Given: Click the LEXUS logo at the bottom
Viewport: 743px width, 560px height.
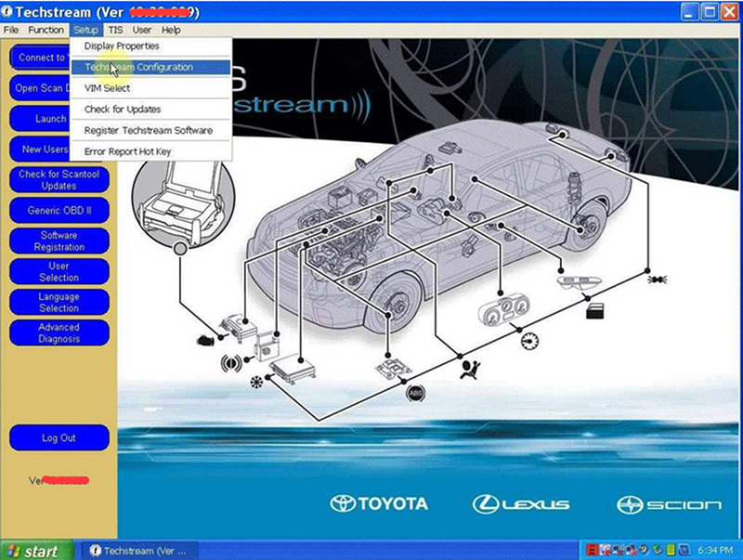Looking at the screenshot, I should (520, 502).
